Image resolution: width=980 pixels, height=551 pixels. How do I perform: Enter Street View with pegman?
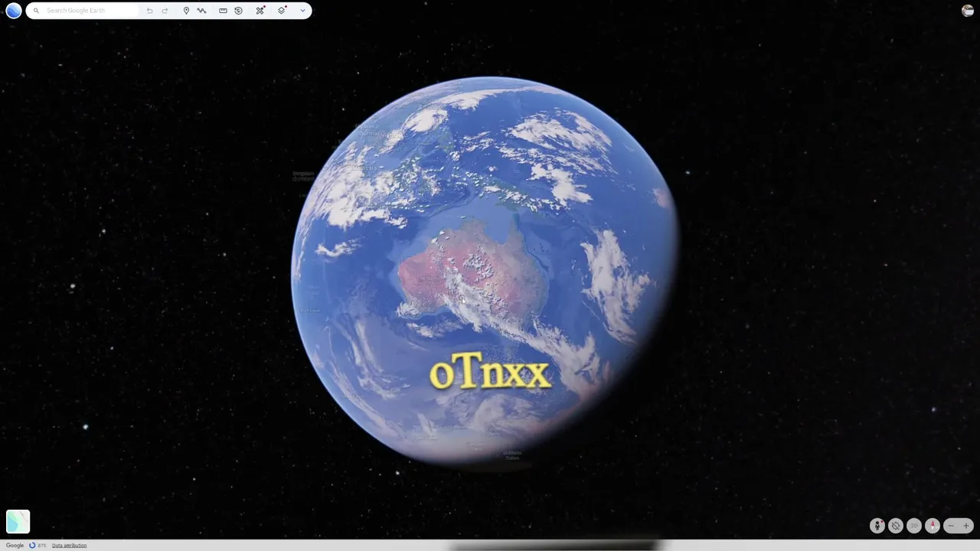(877, 526)
